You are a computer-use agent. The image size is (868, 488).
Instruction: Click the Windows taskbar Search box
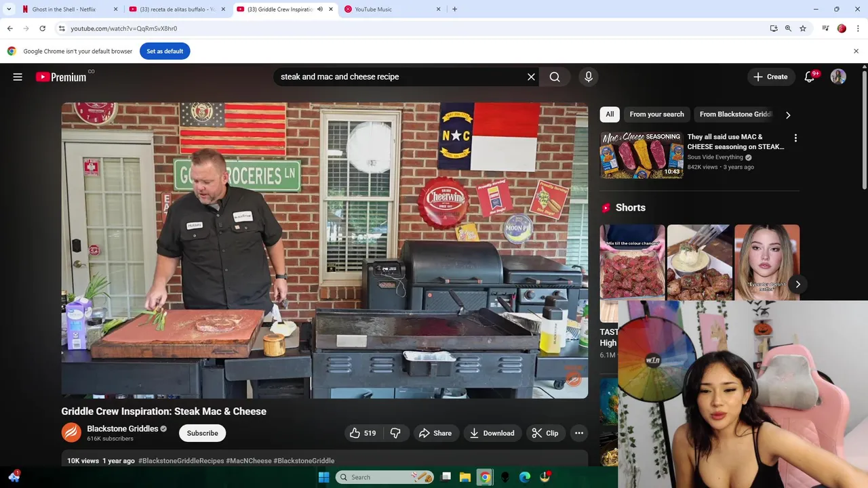tap(384, 477)
